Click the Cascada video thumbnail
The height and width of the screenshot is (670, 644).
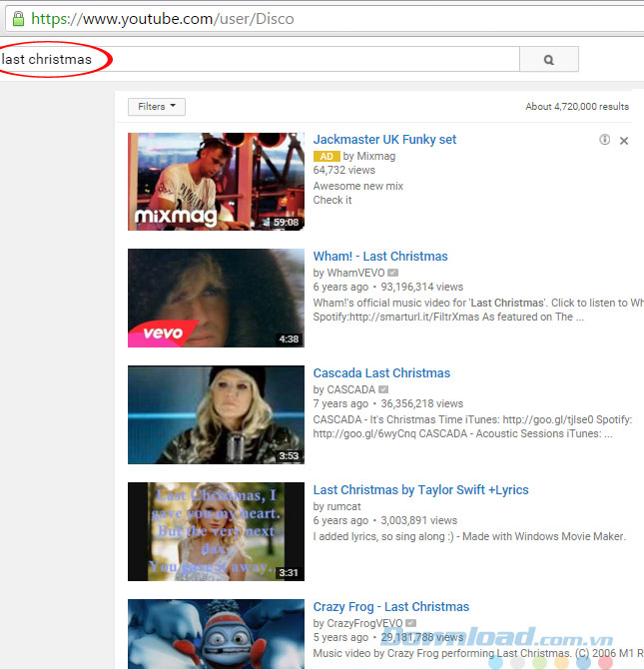coord(216,414)
